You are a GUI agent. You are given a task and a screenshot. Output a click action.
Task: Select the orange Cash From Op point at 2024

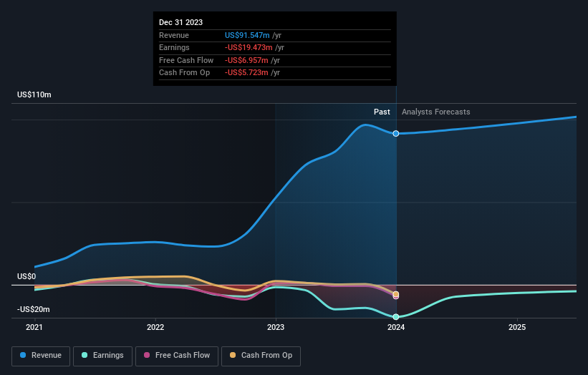396,294
